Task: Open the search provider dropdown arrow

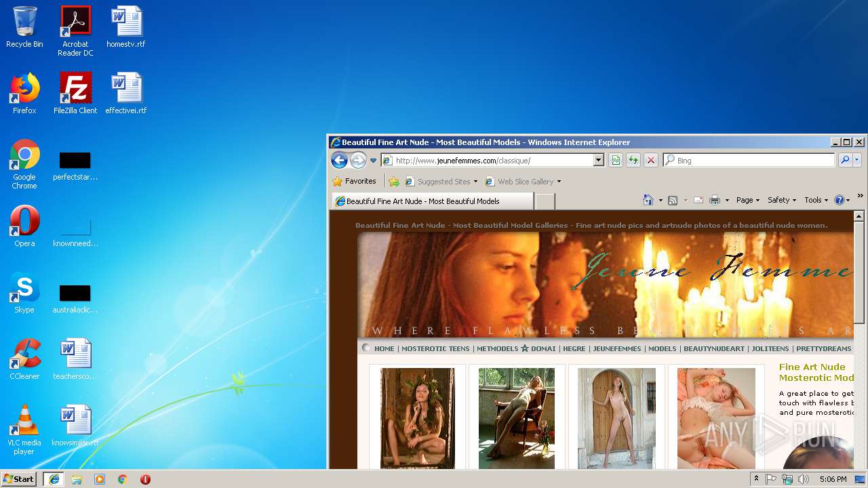Action: pos(856,161)
